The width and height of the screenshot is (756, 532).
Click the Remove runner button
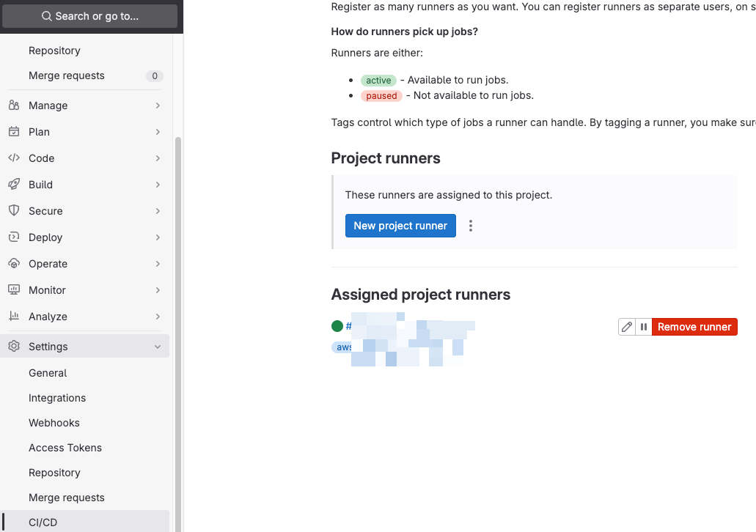point(694,327)
